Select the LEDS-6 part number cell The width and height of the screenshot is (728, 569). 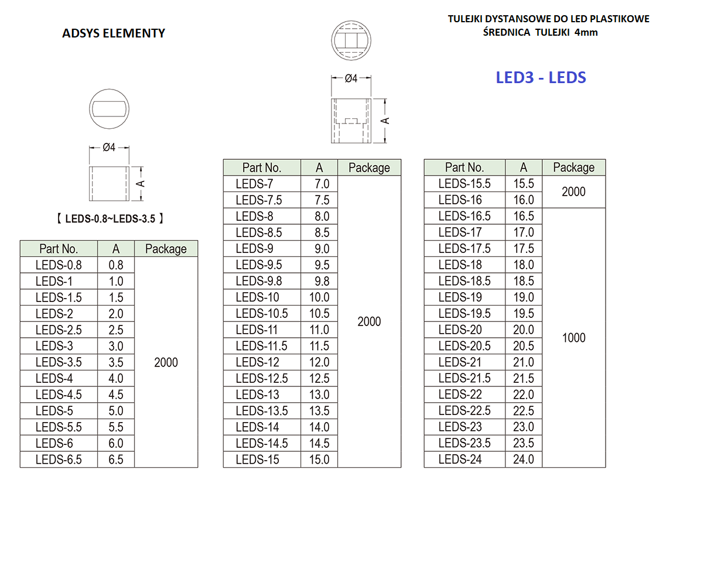tap(59, 444)
